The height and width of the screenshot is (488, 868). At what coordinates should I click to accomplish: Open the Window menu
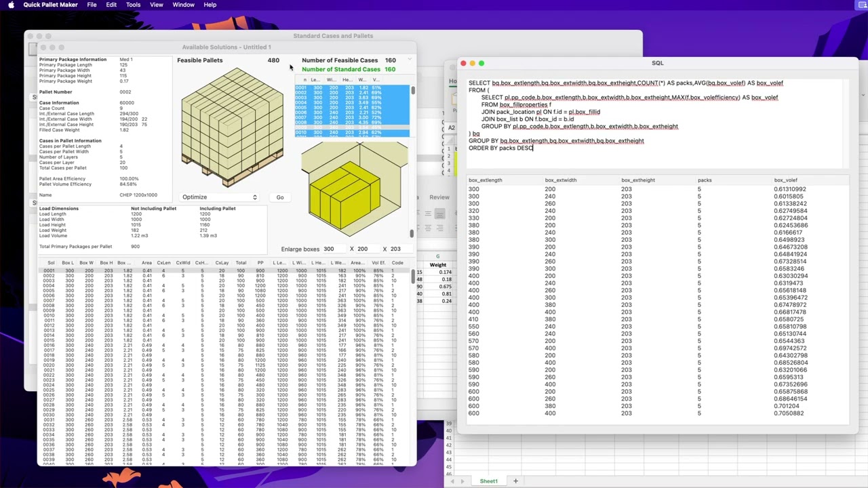[183, 5]
